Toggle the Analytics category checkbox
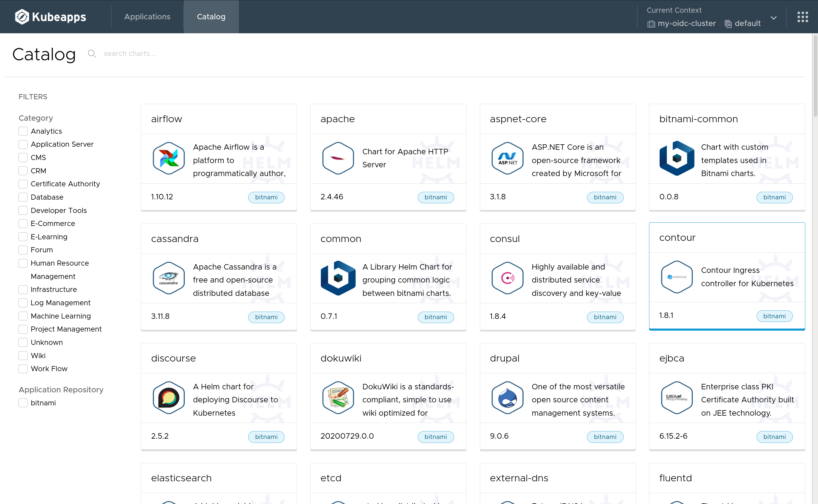Viewport: 818px width, 504px height. pos(23,131)
